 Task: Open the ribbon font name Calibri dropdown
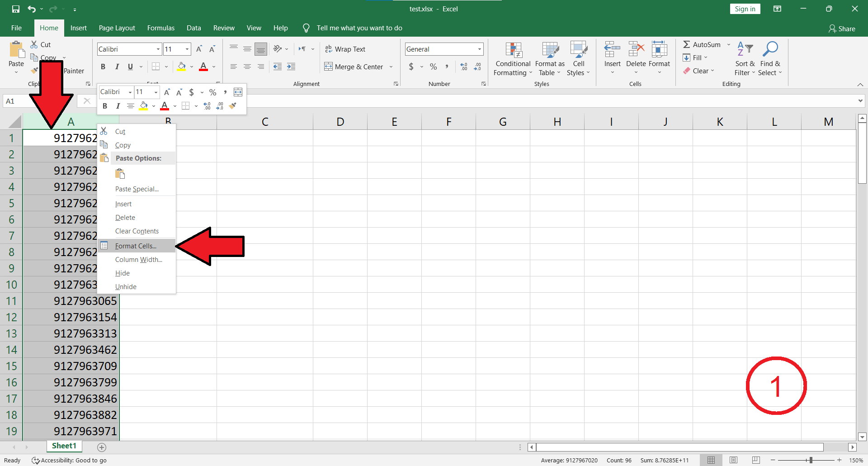158,49
